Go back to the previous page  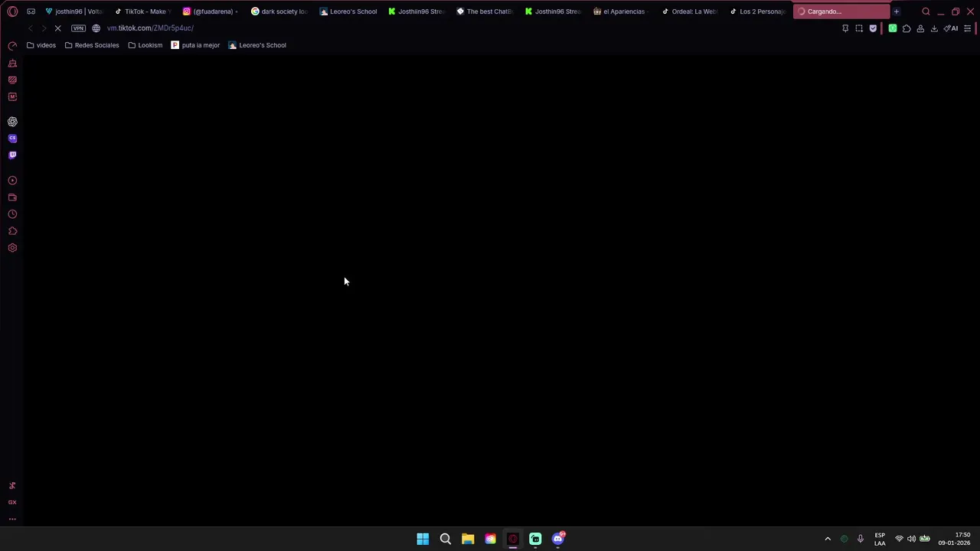[x=30, y=28]
